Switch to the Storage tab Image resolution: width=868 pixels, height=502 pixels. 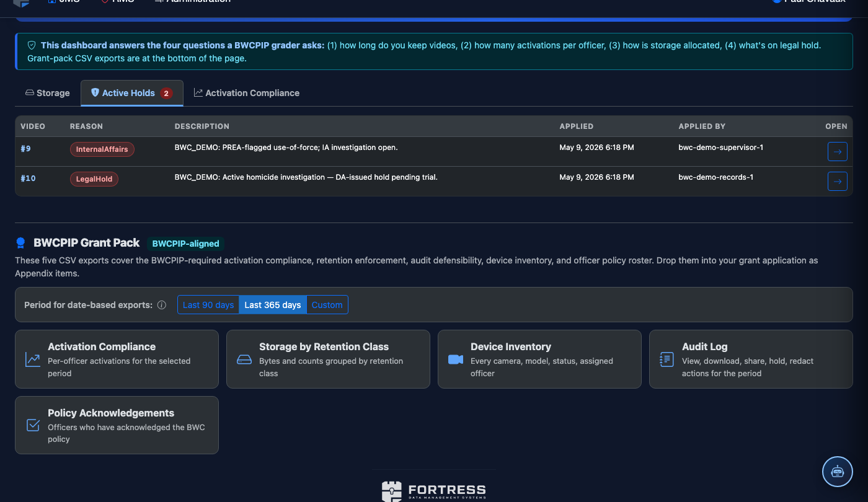47,93
